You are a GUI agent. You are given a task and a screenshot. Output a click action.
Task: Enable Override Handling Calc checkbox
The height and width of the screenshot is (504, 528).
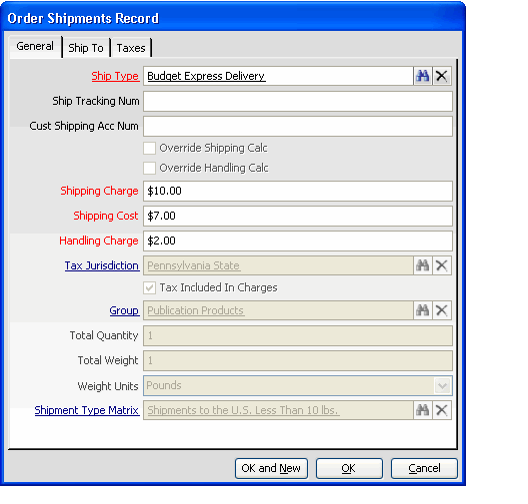(x=150, y=168)
